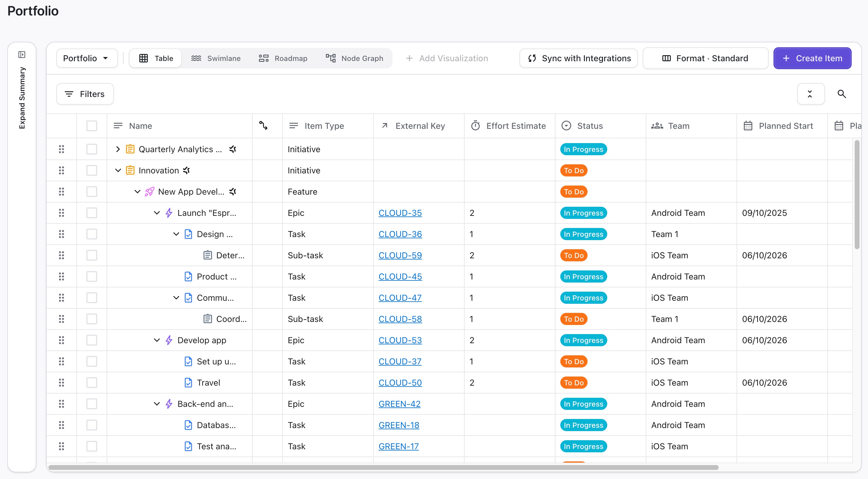Viewport: 868px width, 479px height.
Task: Check the New App Devel... row checkbox
Action: (92, 192)
